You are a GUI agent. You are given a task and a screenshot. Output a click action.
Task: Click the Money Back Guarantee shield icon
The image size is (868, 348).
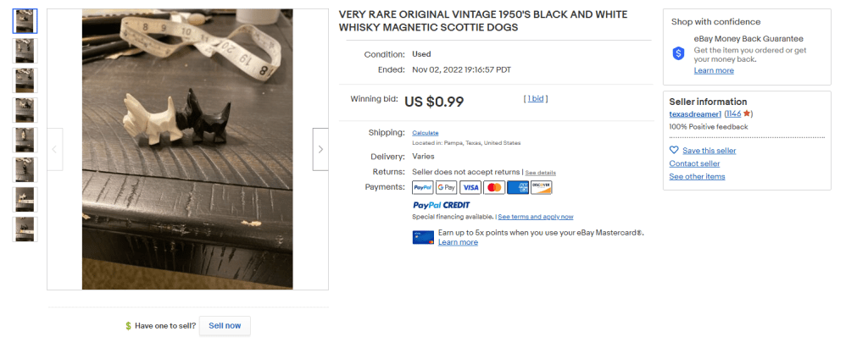click(678, 53)
